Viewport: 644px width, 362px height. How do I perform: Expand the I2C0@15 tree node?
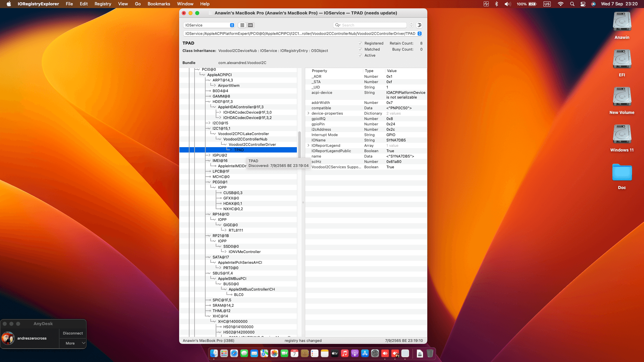(209, 123)
